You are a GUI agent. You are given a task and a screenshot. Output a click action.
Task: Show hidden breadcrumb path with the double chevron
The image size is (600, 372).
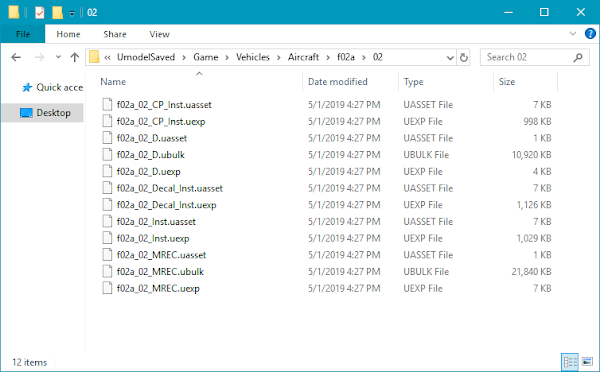(108, 57)
